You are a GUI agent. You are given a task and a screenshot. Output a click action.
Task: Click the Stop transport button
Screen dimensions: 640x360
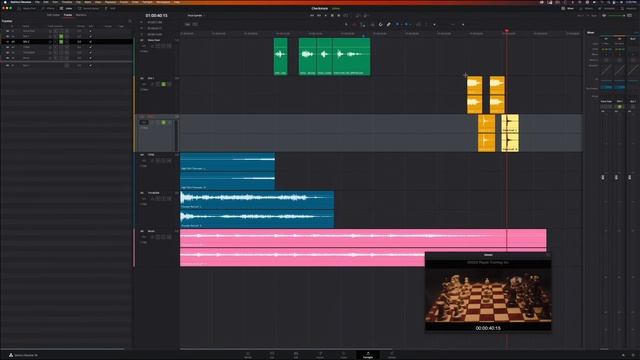point(332,16)
